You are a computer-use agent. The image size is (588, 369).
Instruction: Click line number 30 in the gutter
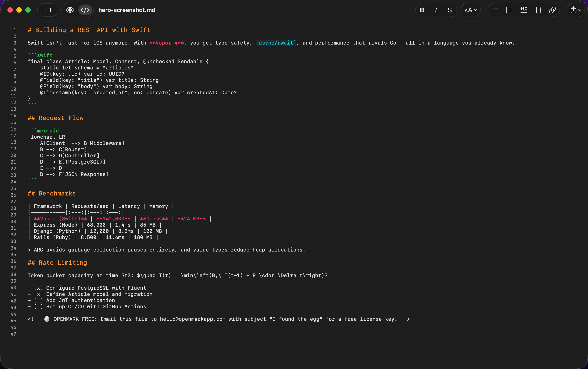[x=13, y=222]
